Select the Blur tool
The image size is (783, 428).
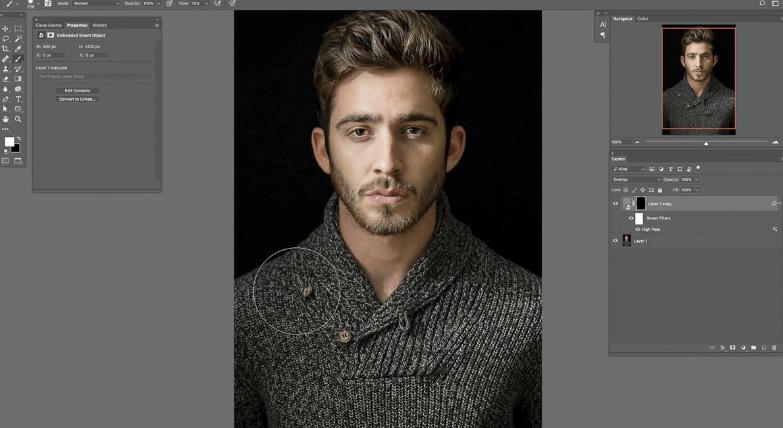(5, 89)
